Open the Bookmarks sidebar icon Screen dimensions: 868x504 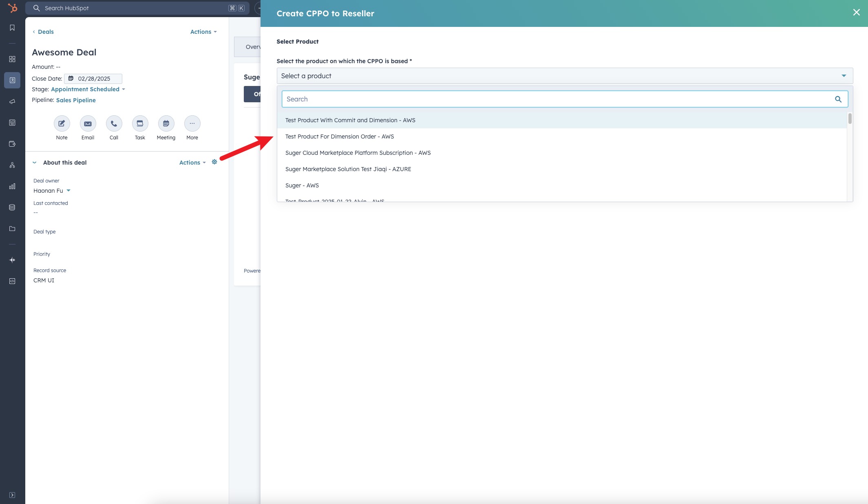pos(12,28)
